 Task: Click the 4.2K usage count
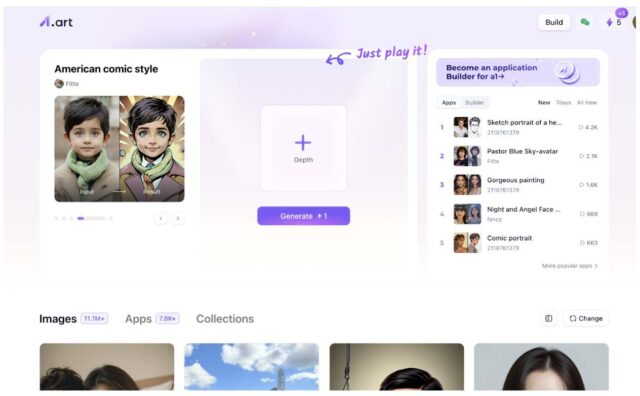tap(588, 127)
